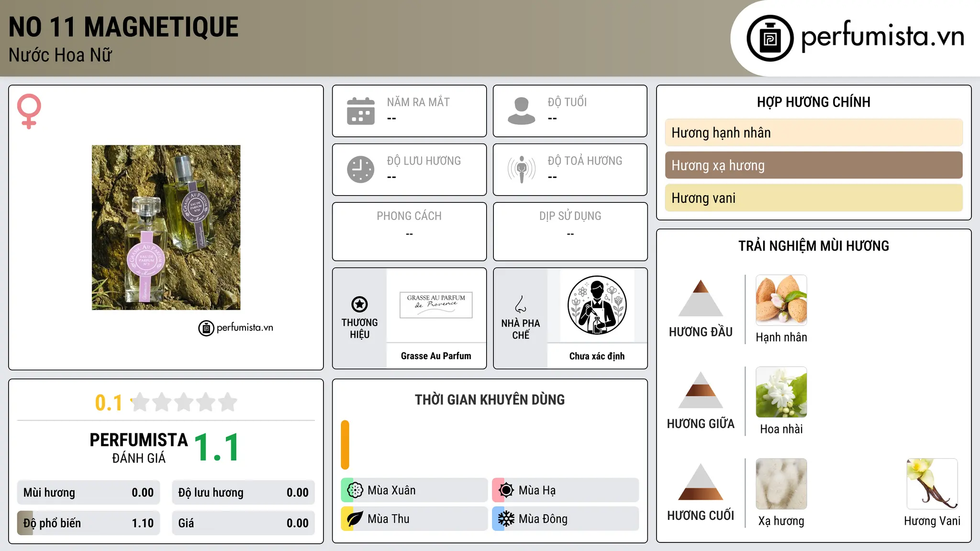Click the Perfumista Đánh Giá label
The height and width of the screenshot is (551, 980).
[x=139, y=448]
